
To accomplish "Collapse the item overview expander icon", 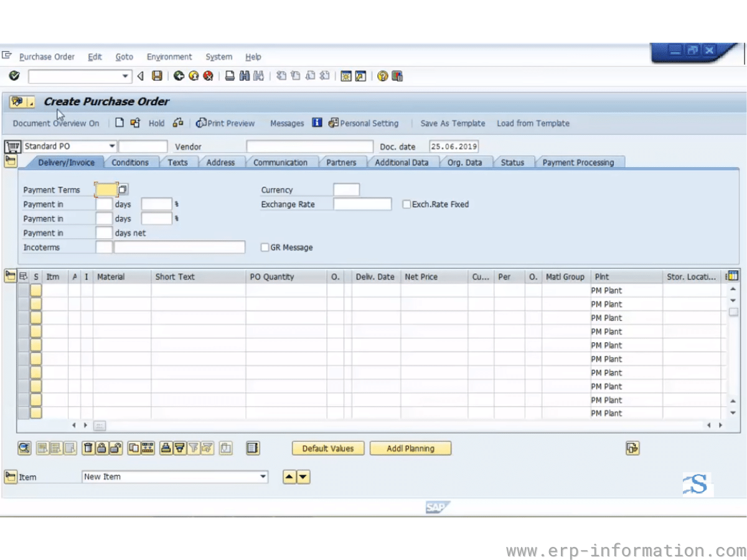I will click(10, 276).
